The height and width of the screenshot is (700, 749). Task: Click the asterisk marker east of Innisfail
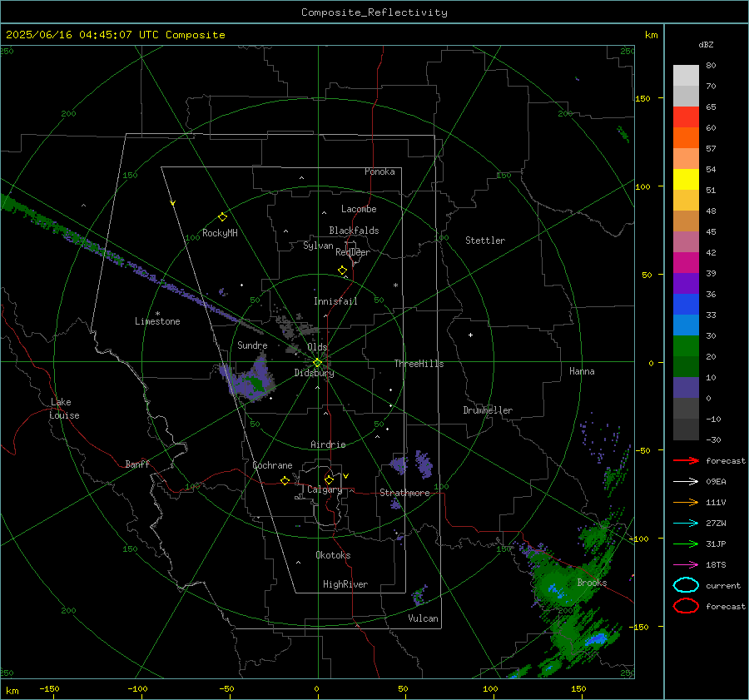coord(395,285)
